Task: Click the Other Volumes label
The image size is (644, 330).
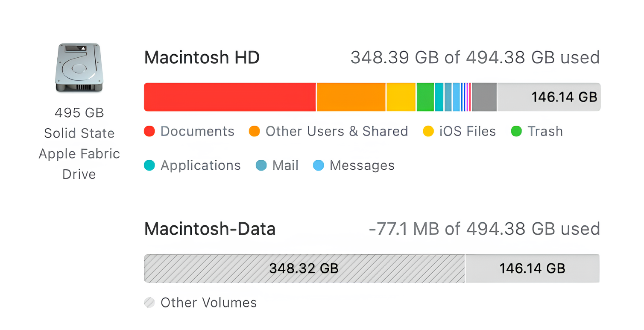Action: point(208,303)
